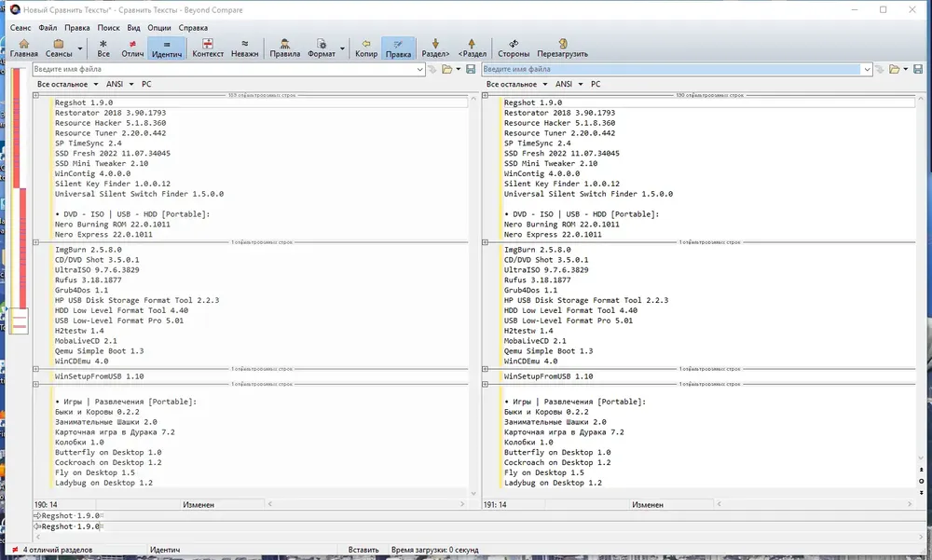Select 'UltraISO 9.7.6.3829' line in right pane
This screenshot has height=560, width=932.
tap(546, 270)
